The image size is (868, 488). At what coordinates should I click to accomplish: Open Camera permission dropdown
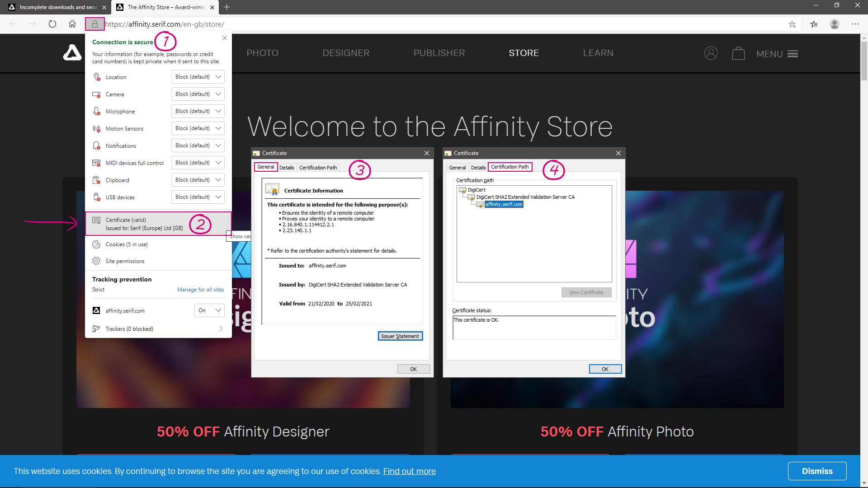point(198,94)
